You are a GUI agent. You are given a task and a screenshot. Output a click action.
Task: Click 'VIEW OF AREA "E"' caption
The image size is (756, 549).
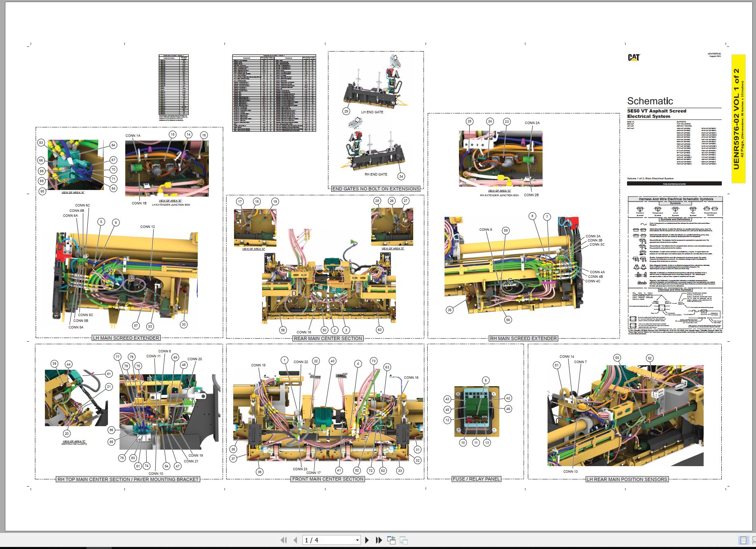[x=393, y=249]
